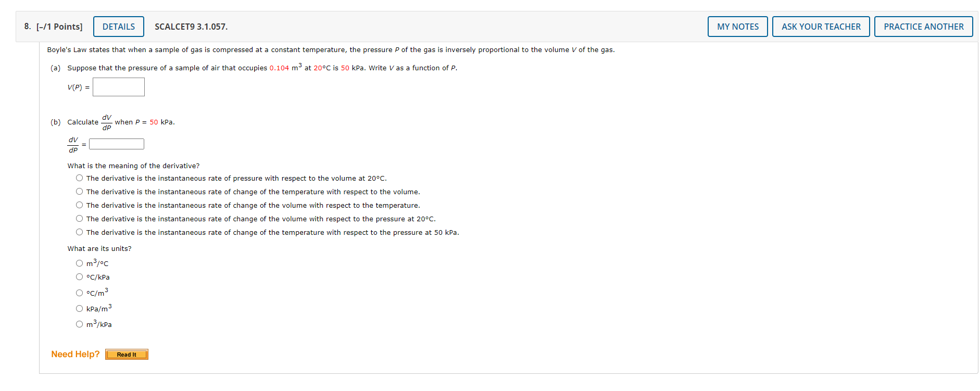This screenshot has height=391, width=980.
Task: Click the DETAILS button
Action: [x=118, y=27]
